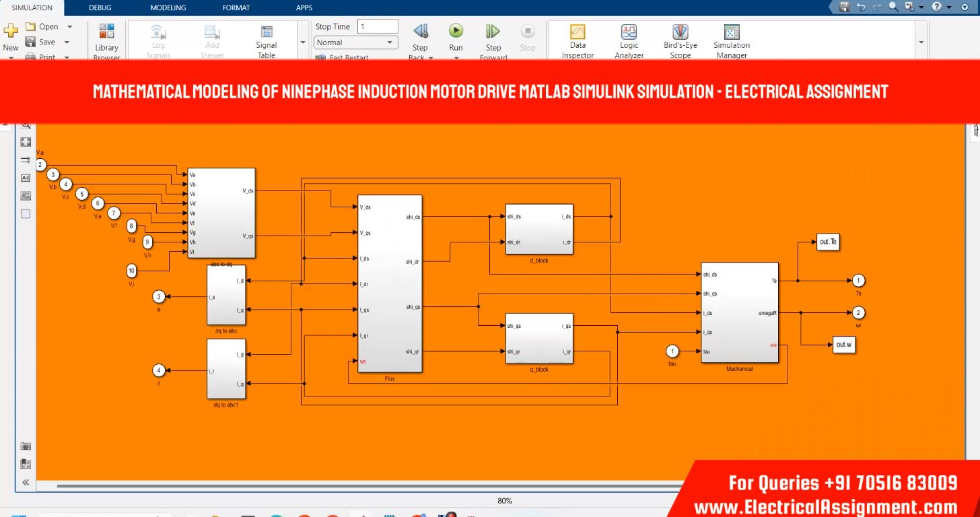Expand the Save options dropdown arrow
This screenshot has height=517, width=980.
click(67, 42)
